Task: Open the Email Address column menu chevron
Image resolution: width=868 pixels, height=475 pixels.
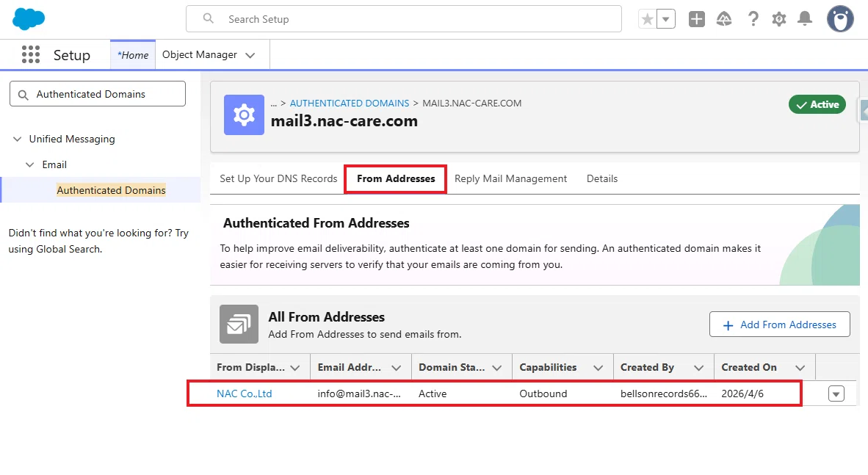Action: (397, 368)
